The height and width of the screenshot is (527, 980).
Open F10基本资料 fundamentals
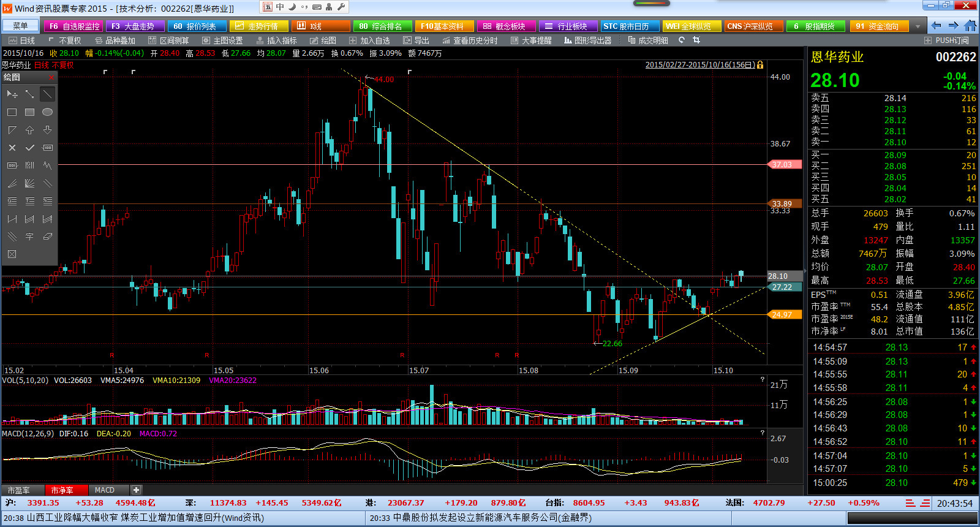pos(444,26)
